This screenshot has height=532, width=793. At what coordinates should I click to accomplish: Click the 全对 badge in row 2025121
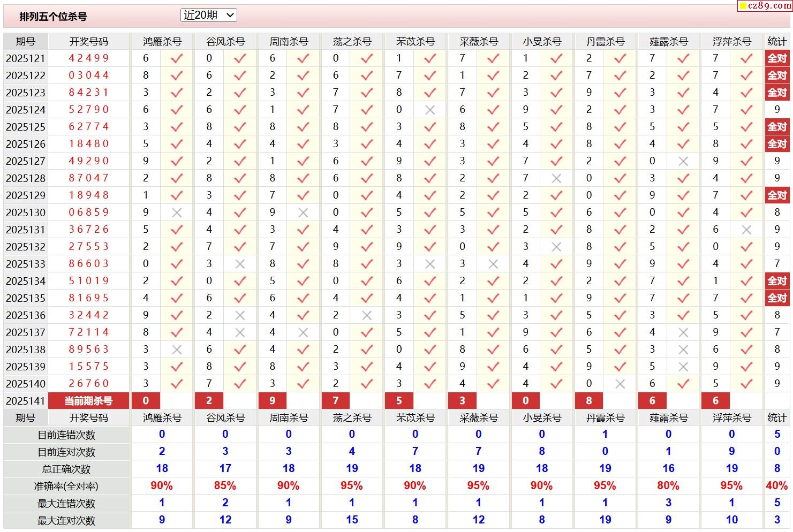(x=777, y=58)
